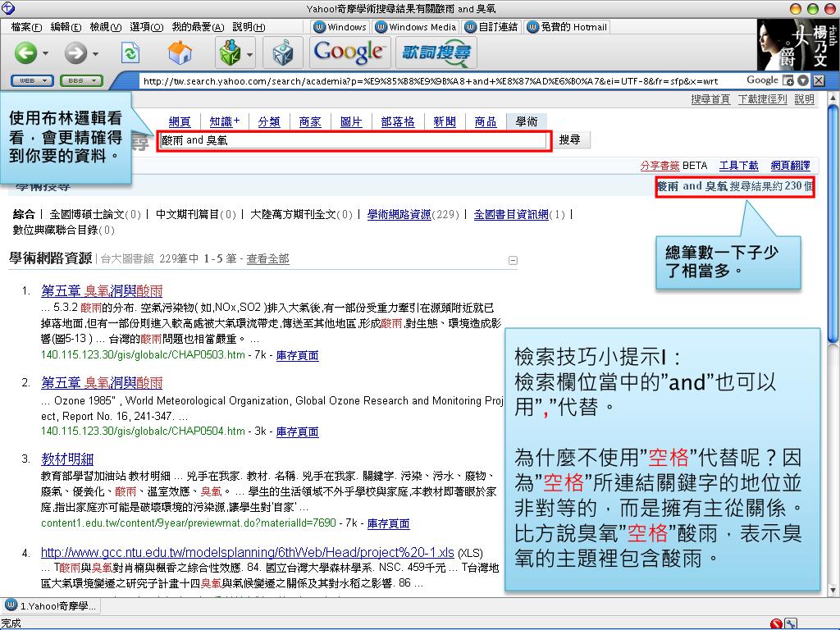Switch to the 圖片 search tab

point(351,122)
